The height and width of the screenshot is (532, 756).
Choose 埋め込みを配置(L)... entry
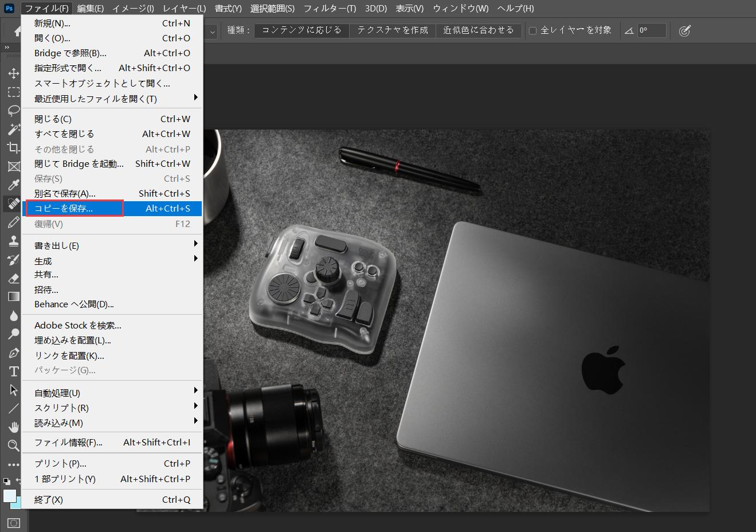[x=112, y=341]
